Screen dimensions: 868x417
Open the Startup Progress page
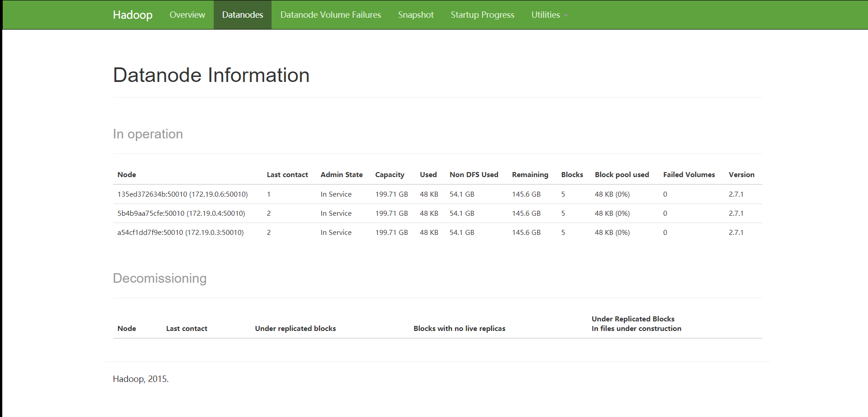tap(482, 15)
